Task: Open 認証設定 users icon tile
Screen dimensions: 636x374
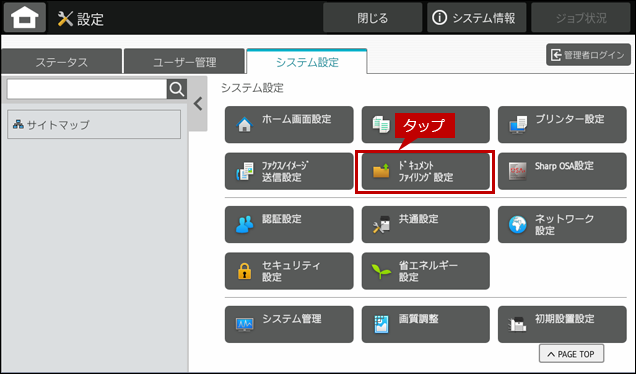Action: point(289,224)
